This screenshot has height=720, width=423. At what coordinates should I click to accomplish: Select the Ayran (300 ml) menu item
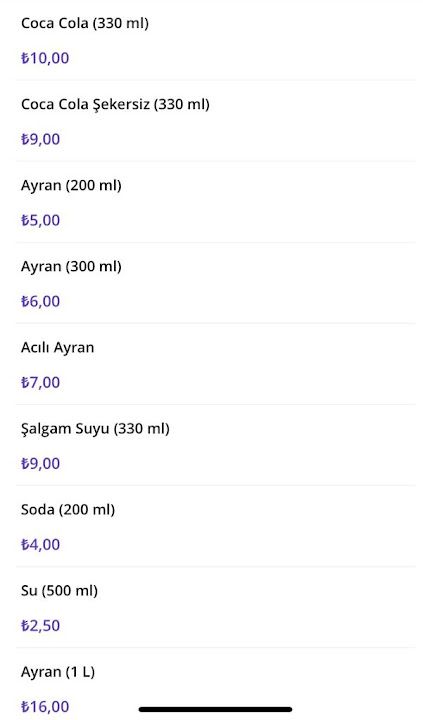[216, 283]
